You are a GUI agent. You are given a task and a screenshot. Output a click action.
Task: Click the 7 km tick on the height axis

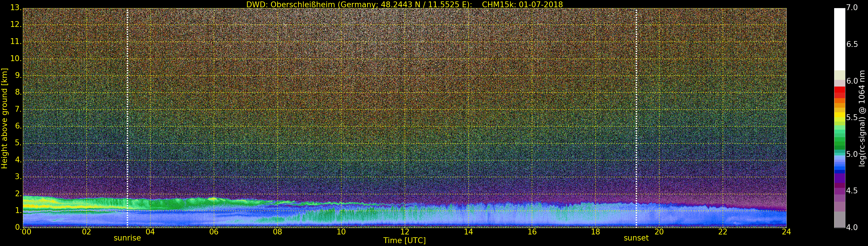(18, 109)
